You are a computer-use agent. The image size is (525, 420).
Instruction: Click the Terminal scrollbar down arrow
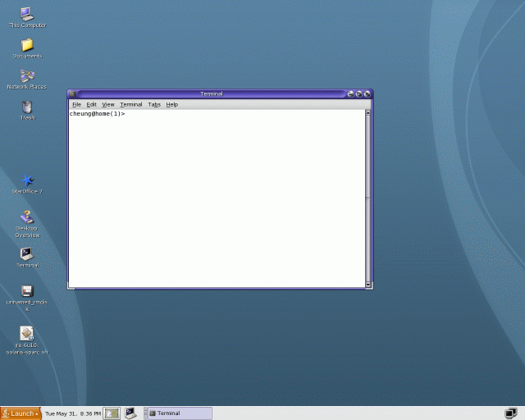pos(368,285)
